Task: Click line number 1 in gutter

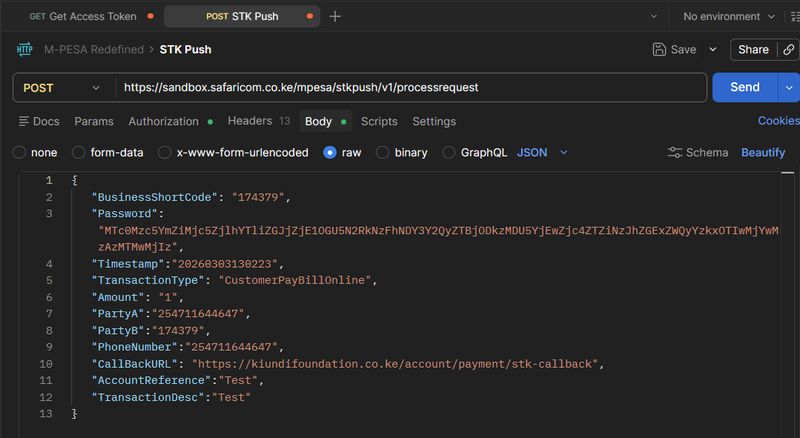Action: tap(49, 180)
